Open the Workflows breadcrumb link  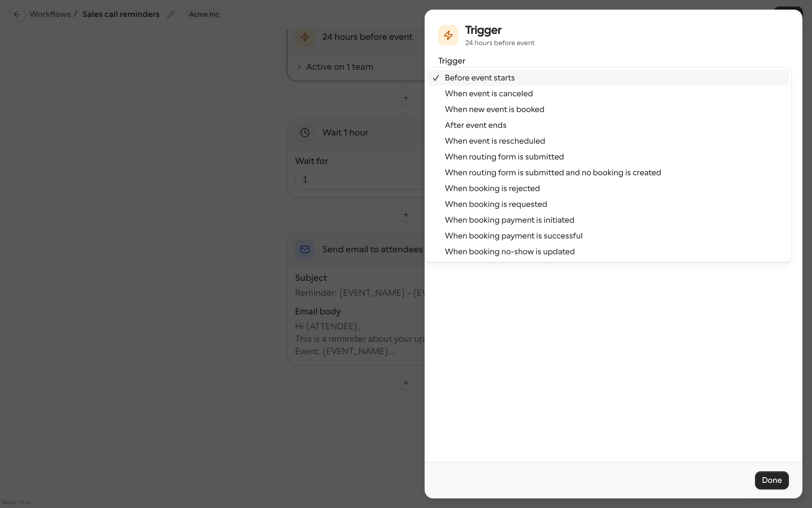[x=50, y=14]
